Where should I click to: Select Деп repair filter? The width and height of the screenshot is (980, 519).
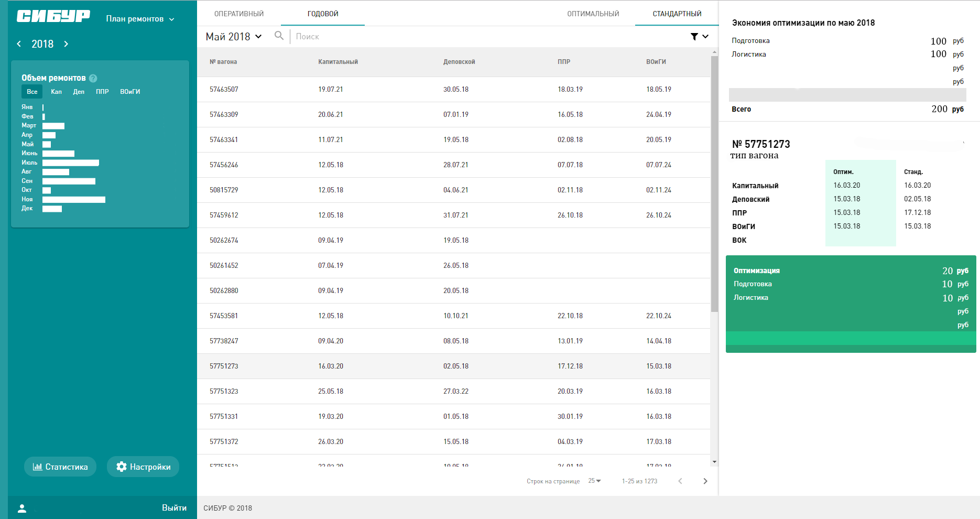(79, 92)
